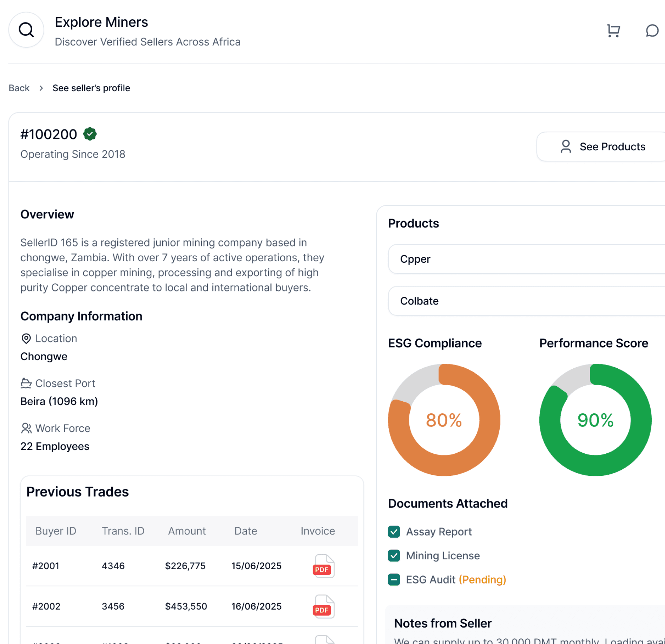The width and height of the screenshot is (665, 644).
Task: Open the shopping cart
Action: 613,31
